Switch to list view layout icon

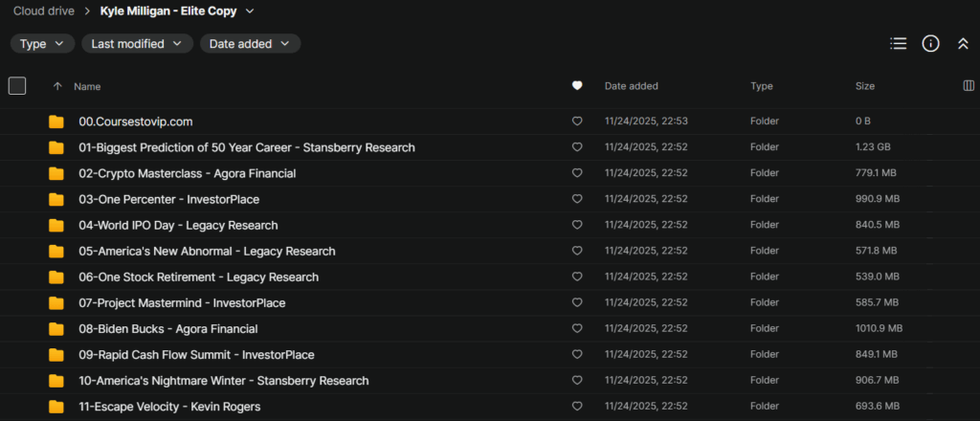pyautogui.click(x=898, y=44)
